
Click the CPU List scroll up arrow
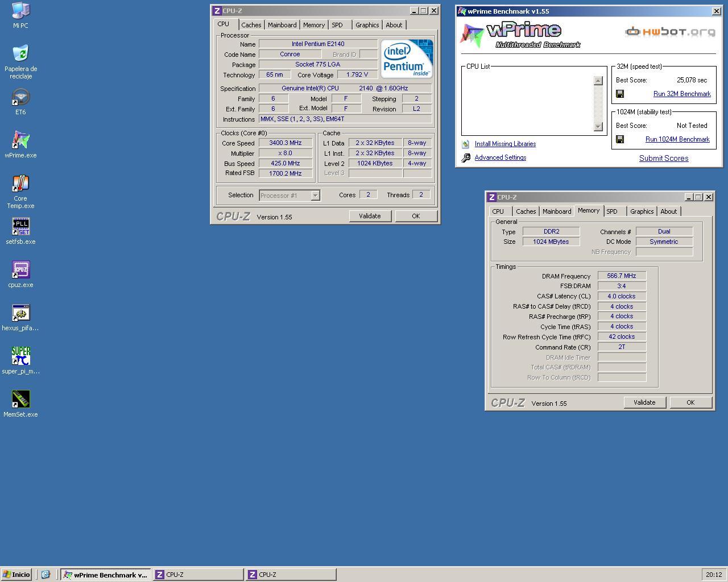click(598, 81)
